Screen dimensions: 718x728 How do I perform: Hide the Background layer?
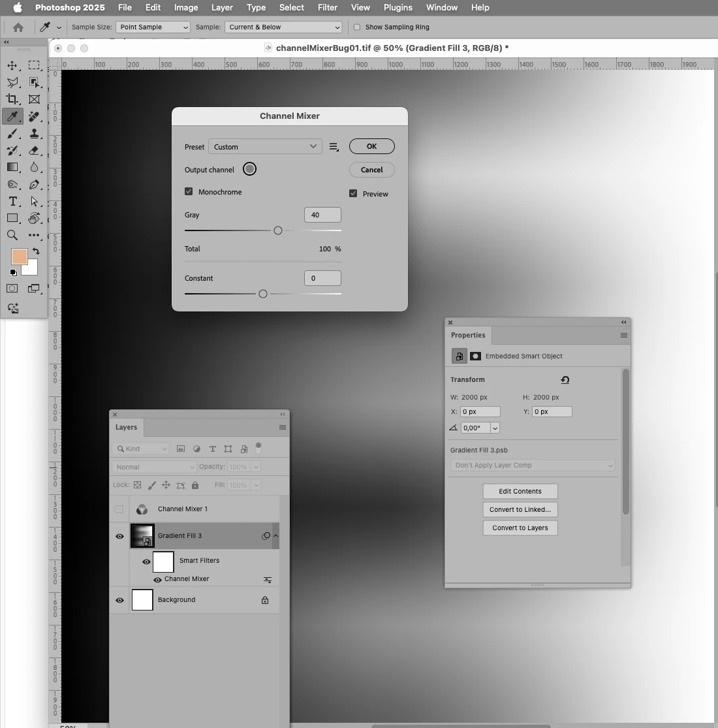click(x=119, y=600)
